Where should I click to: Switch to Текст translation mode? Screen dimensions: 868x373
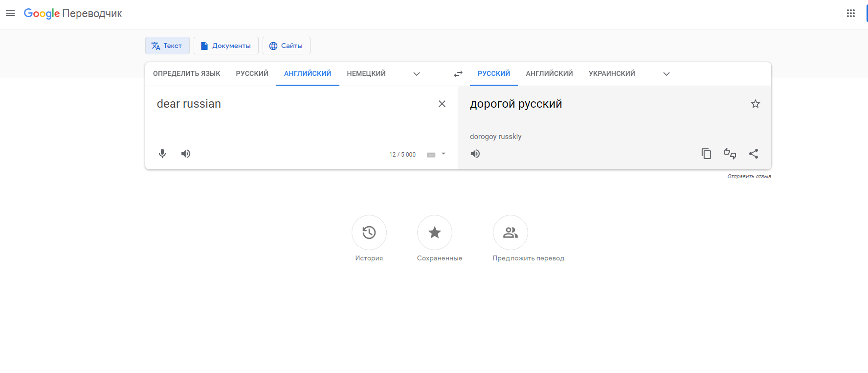tap(167, 46)
